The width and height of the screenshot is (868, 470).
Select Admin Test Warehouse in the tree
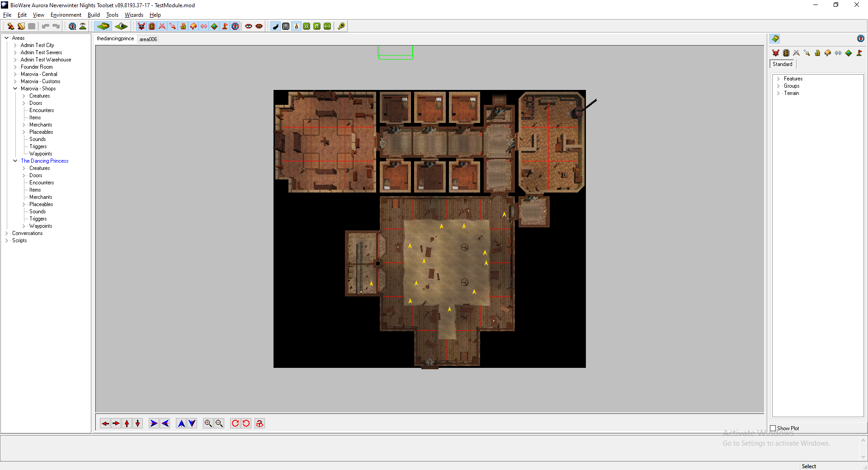(46, 60)
